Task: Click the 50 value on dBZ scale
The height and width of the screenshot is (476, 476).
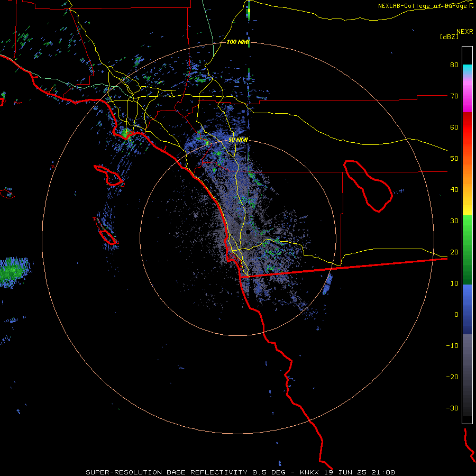Action: click(x=454, y=159)
